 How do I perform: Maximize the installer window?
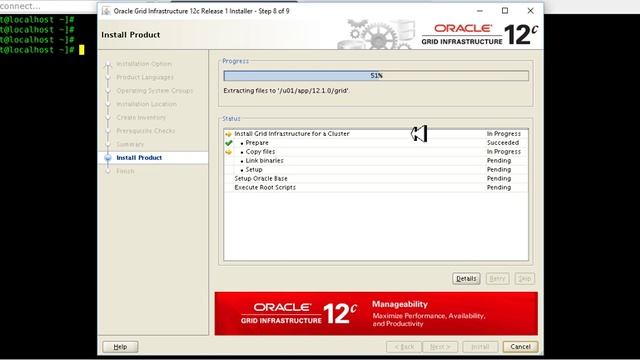[505, 11]
